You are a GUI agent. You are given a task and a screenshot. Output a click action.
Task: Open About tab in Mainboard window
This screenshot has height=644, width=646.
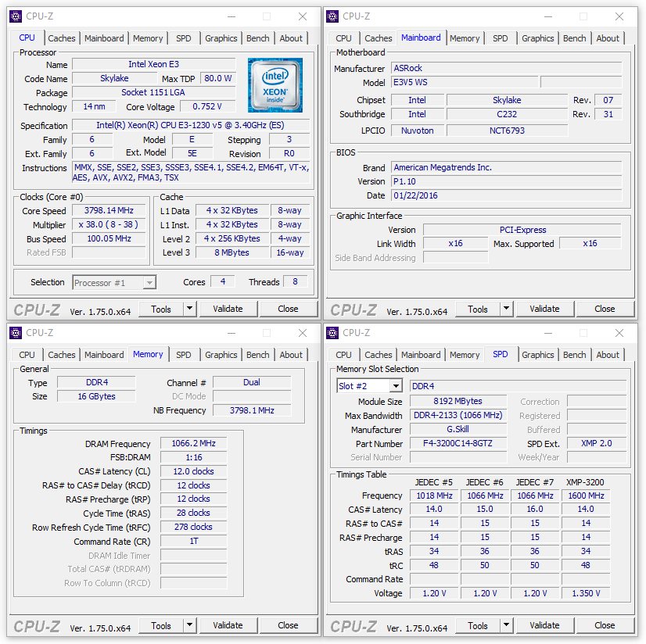608,38
